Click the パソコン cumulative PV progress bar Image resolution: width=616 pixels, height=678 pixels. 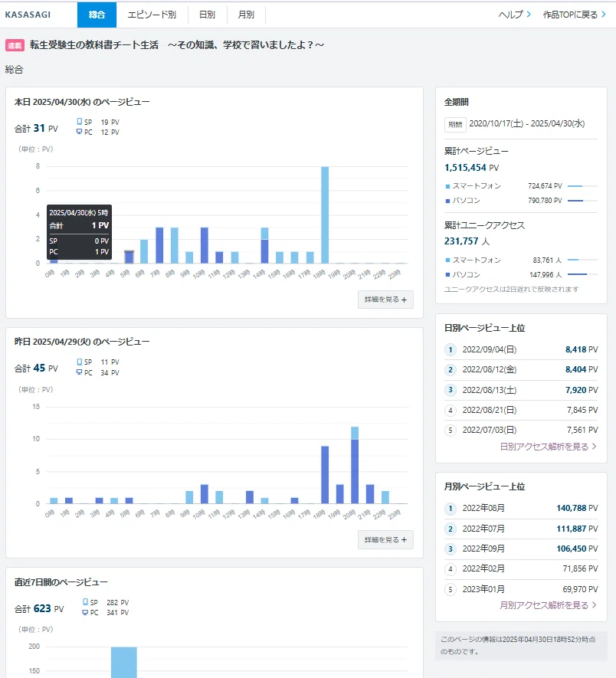pos(582,201)
